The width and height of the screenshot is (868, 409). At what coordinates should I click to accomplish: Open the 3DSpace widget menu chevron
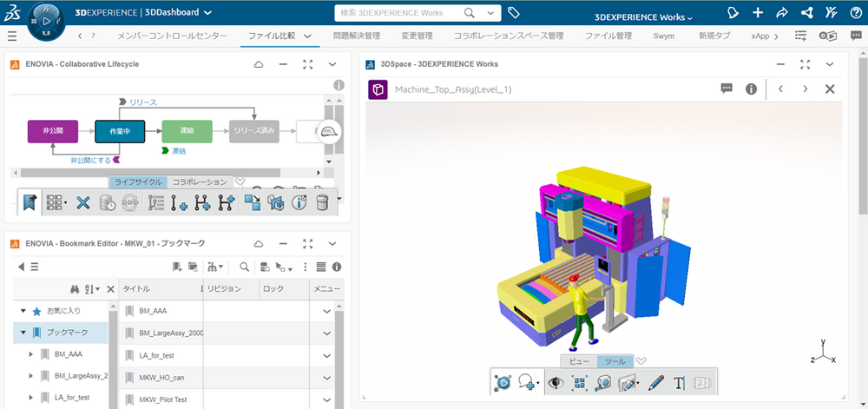tap(829, 64)
